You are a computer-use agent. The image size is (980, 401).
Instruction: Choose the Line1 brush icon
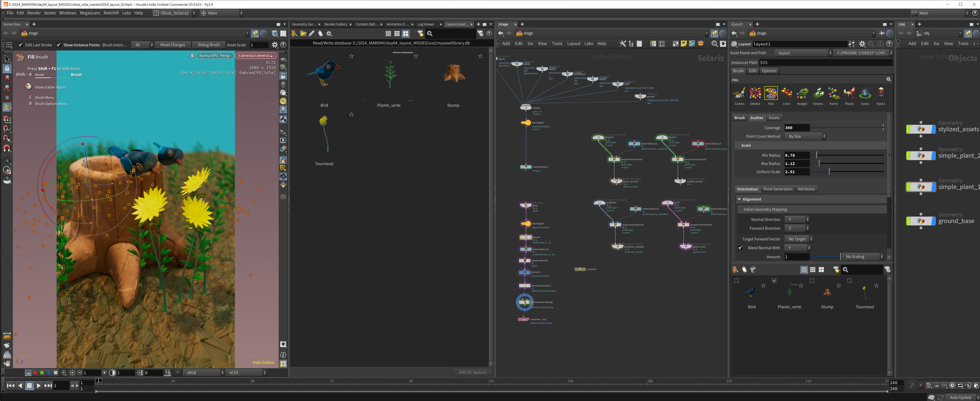[786, 93]
